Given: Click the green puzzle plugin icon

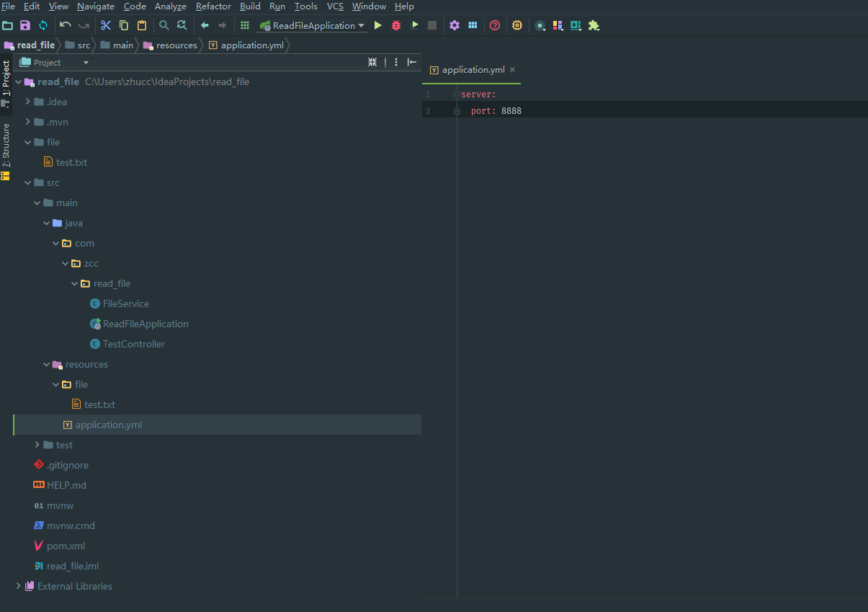Looking at the screenshot, I should 594,25.
